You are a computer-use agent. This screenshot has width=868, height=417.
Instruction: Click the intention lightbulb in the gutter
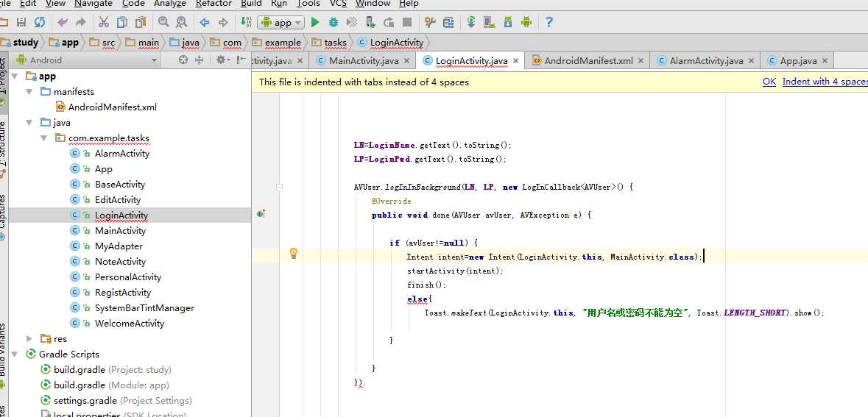pos(294,253)
